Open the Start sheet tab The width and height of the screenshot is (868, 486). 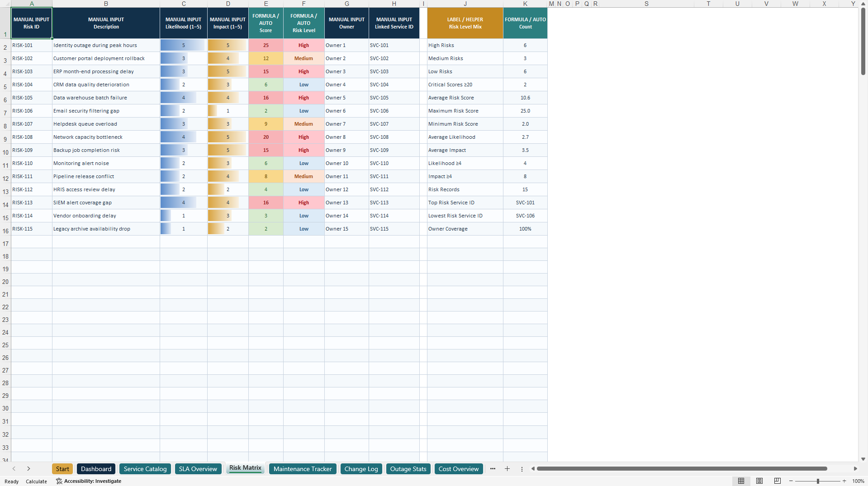tap(62, 469)
